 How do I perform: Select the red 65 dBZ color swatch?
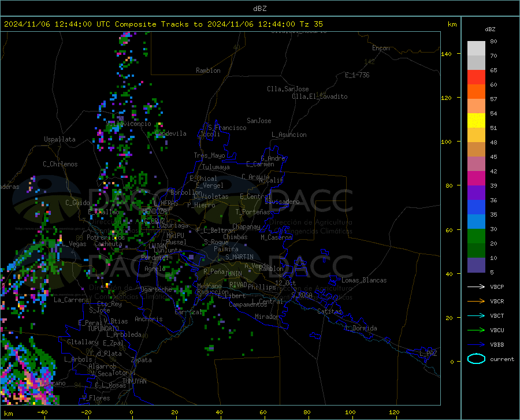(x=476, y=77)
